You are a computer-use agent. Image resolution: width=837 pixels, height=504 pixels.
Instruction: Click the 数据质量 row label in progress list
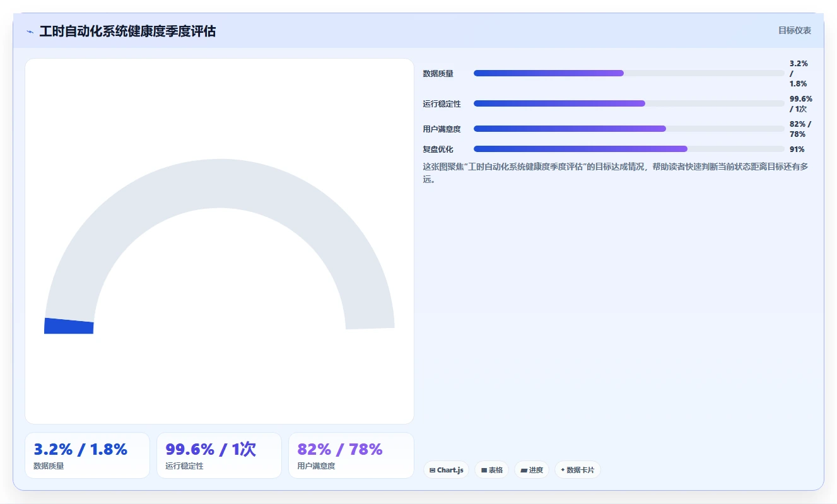pos(438,74)
